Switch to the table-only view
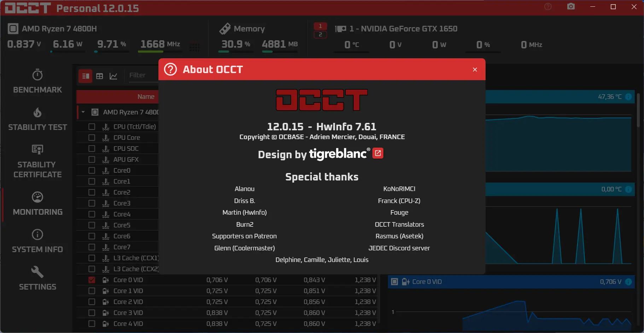 coord(100,76)
